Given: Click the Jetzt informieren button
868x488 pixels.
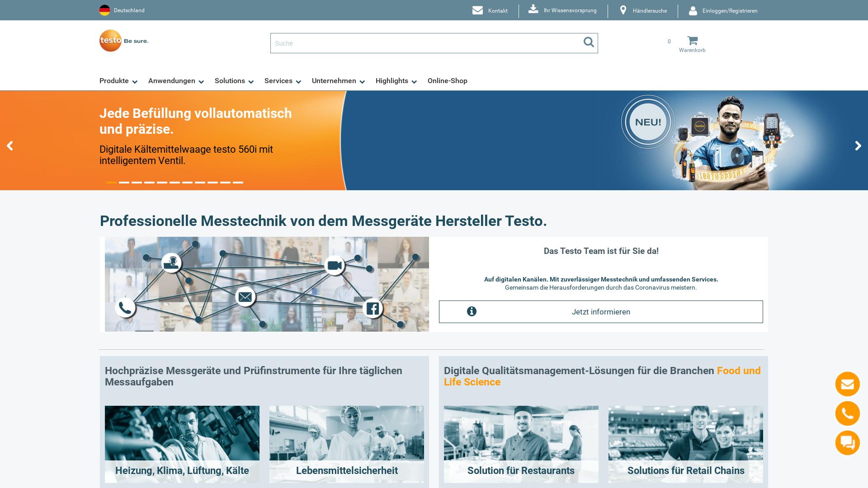Looking at the screenshot, I should 601,312.
